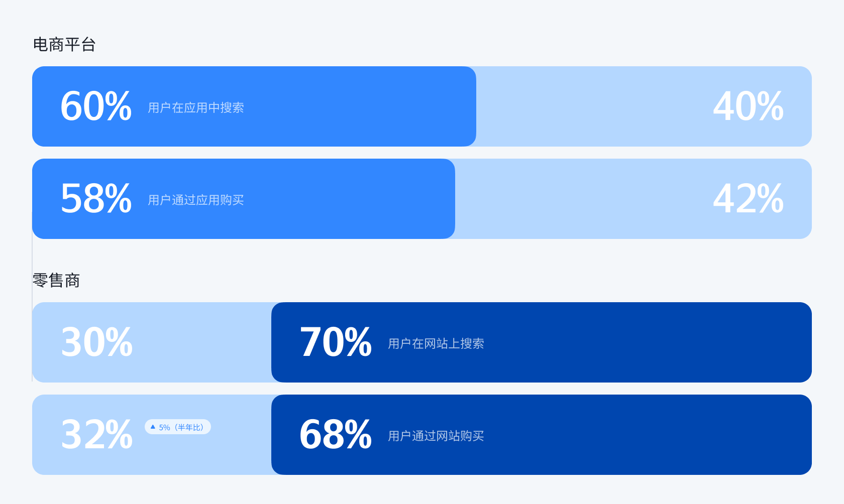844x504 pixels.
Task: Click the 68% website purchase segment
Action: [x=542, y=435]
